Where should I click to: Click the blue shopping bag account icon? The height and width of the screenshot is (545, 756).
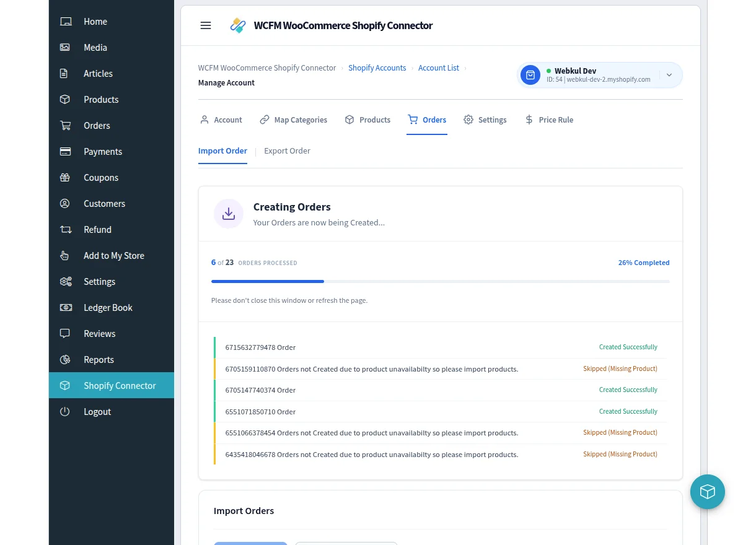530,75
